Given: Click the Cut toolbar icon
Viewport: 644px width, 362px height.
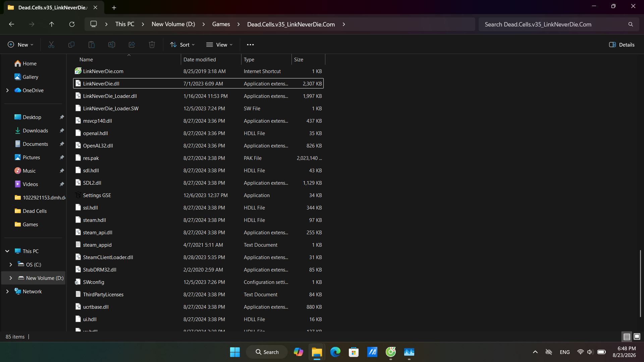Looking at the screenshot, I should tap(51, 45).
